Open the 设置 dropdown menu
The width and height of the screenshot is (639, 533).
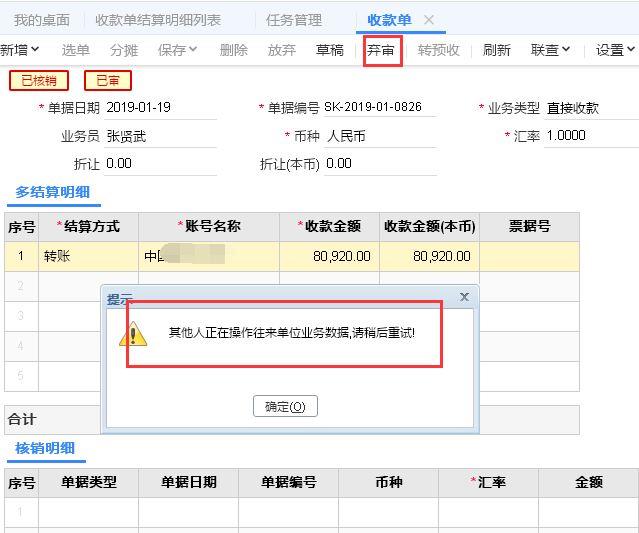[615, 50]
